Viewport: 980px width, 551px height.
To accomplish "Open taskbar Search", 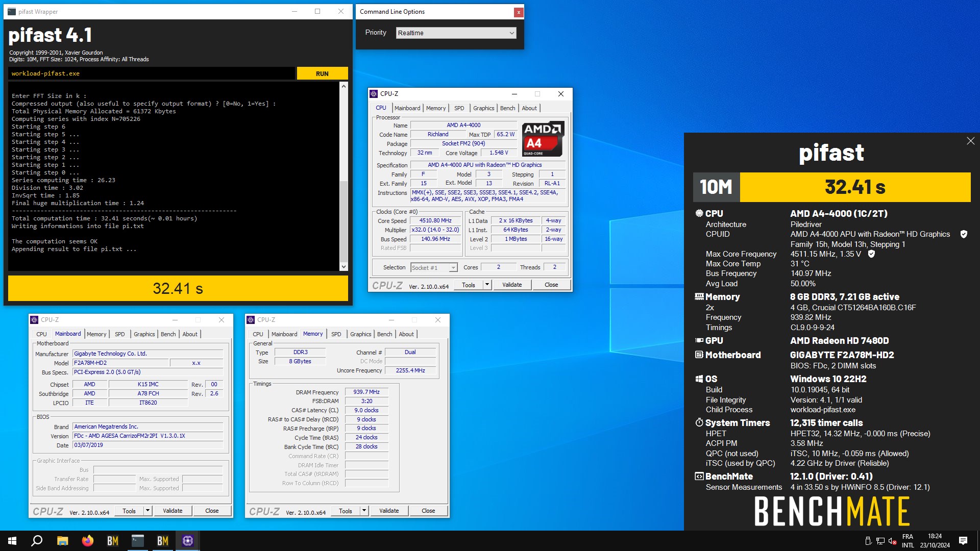I will coord(37,541).
